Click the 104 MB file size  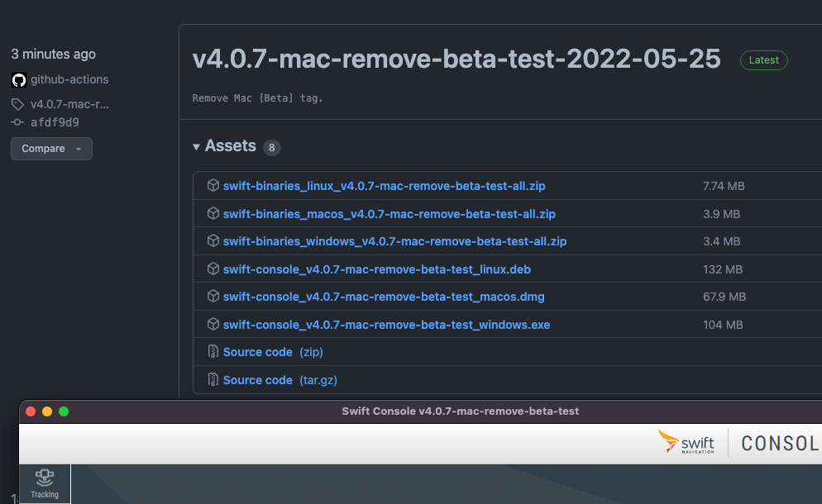(723, 325)
